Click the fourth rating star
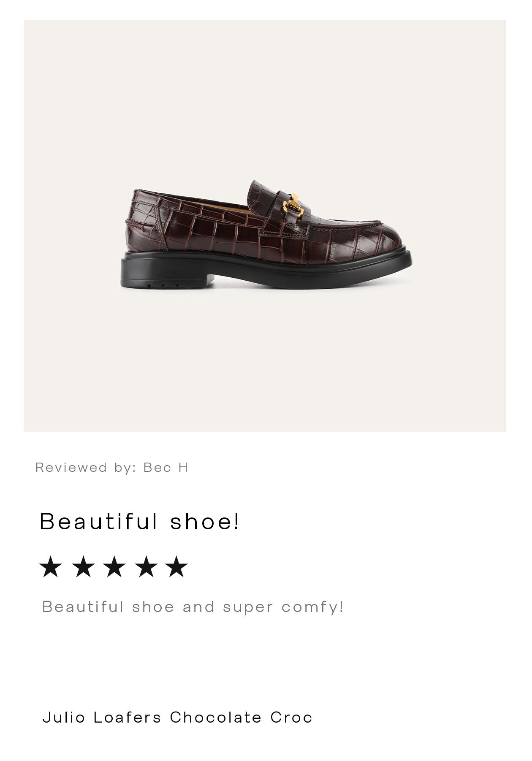This screenshot has width=532, height=761. coord(146,566)
